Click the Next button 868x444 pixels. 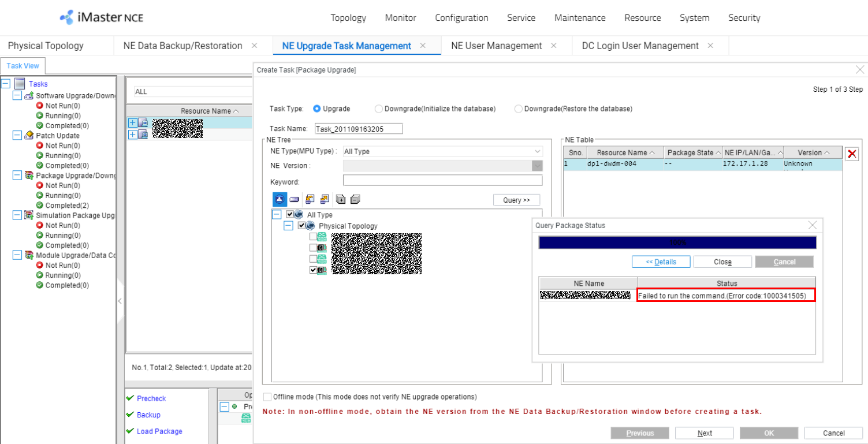click(705, 433)
